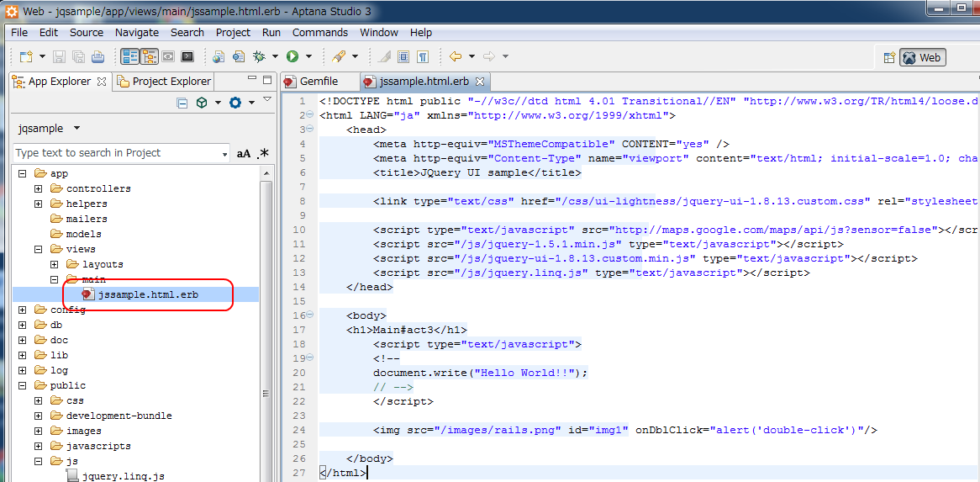Open the Project menu
Screen dimensions: 980x482
(x=233, y=33)
